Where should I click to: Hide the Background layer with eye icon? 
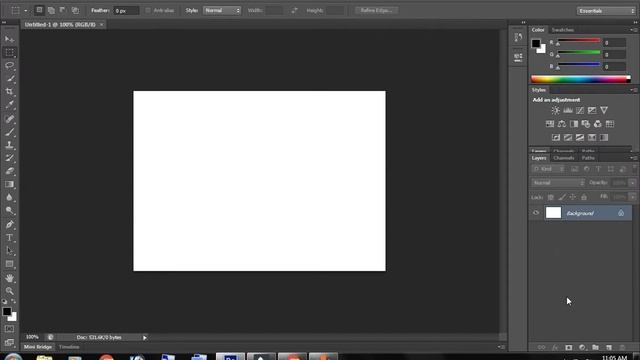click(536, 213)
